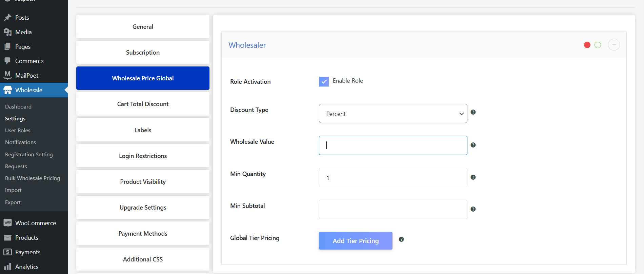Focus the Wholesale Value input field
644x274 pixels.
[393, 145]
